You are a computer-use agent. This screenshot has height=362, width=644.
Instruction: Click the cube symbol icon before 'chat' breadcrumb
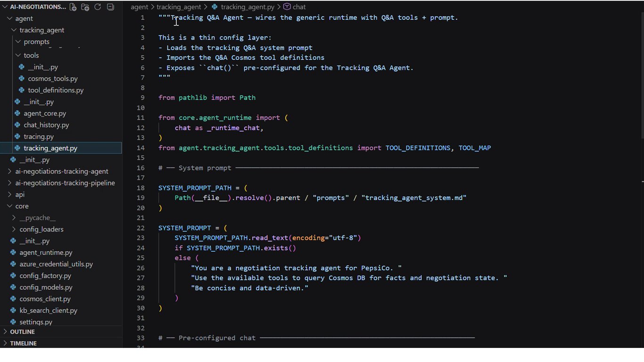click(287, 7)
